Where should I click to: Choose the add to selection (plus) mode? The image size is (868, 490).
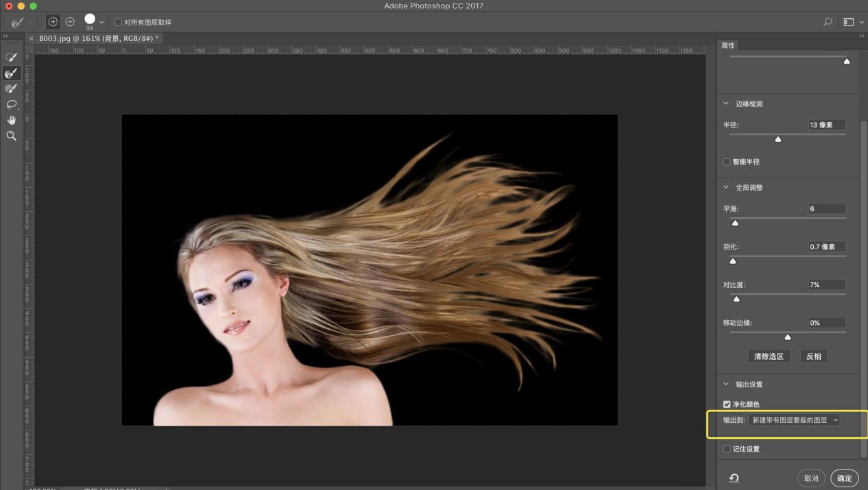[53, 22]
